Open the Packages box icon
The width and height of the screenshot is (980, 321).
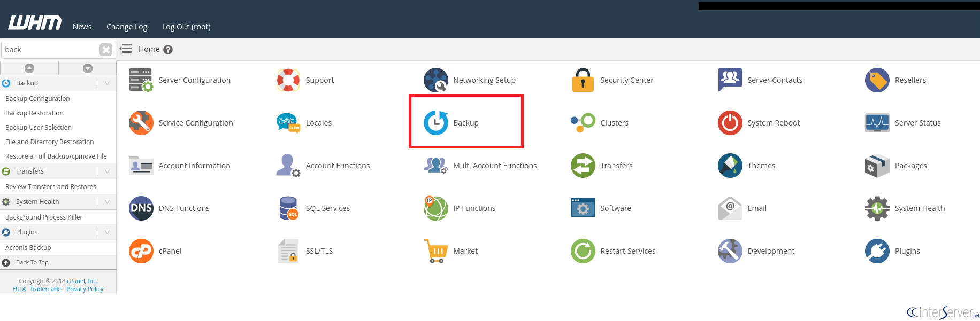point(877,166)
